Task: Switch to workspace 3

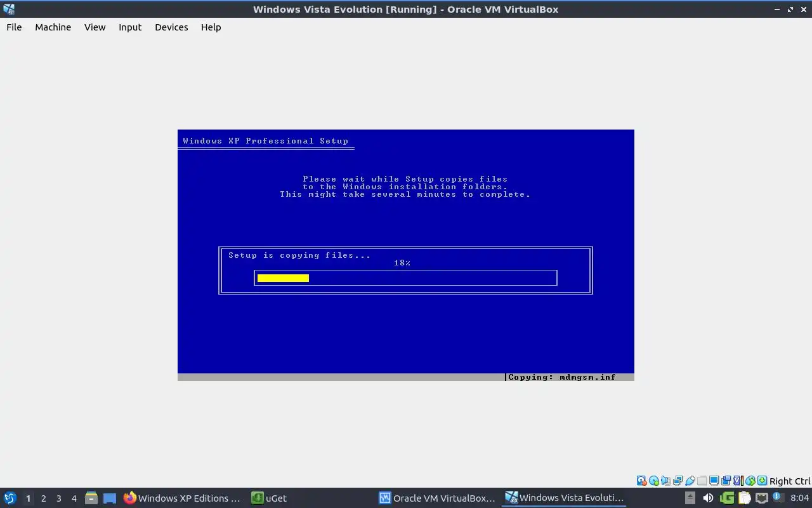Action: point(58,498)
